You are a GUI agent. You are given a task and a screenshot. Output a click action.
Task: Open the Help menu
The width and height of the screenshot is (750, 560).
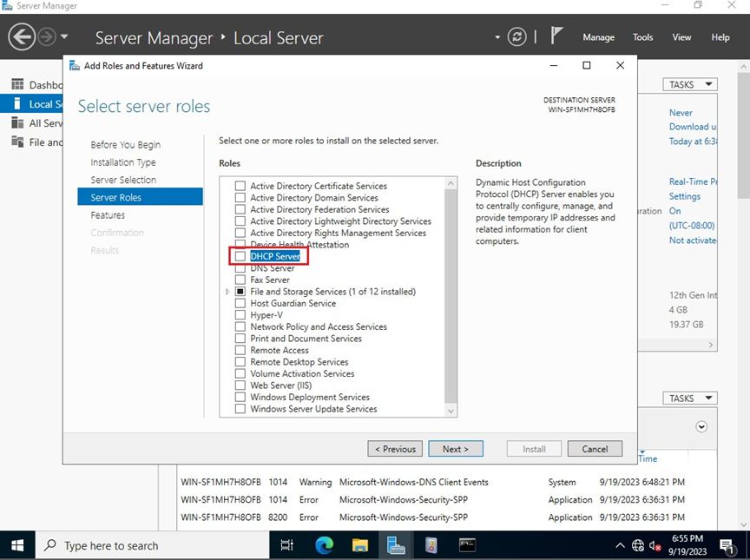pos(720,37)
